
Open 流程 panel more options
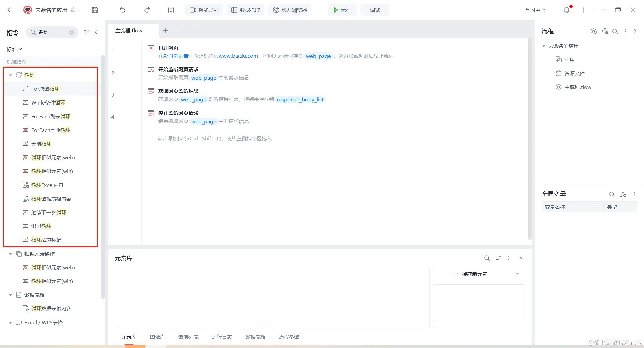[626, 31]
